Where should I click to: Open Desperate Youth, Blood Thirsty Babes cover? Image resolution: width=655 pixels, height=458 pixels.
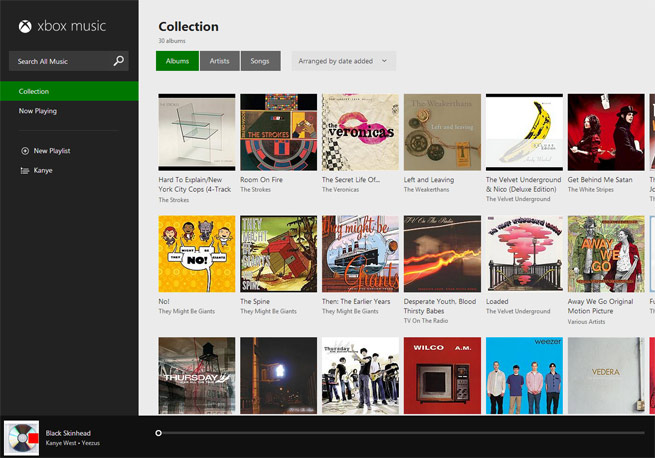442,254
